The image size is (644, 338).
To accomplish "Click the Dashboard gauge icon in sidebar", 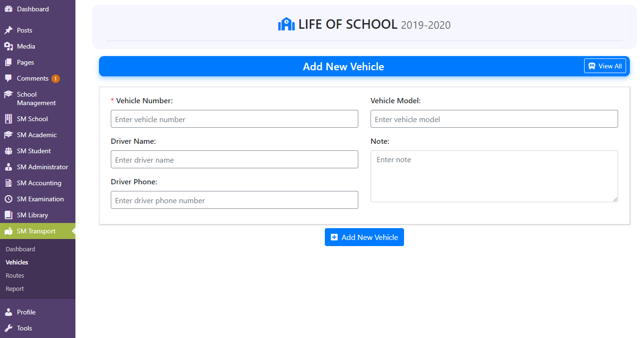I will point(8,9).
